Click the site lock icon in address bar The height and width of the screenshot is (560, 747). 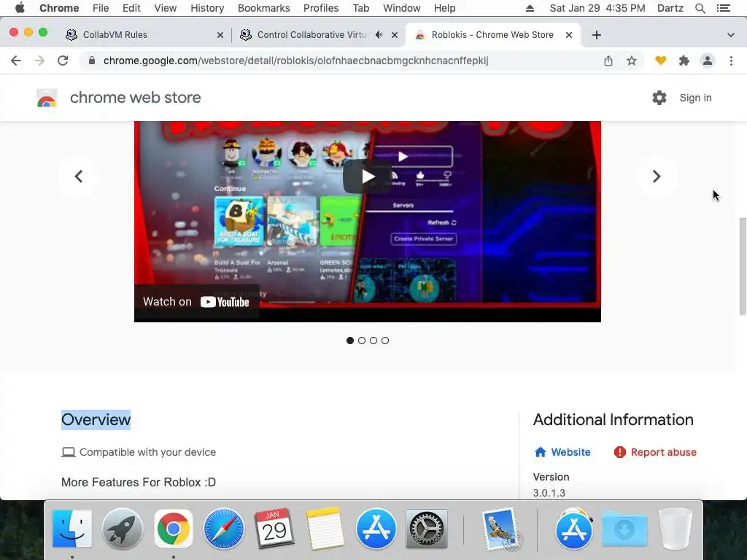click(x=92, y=61)
